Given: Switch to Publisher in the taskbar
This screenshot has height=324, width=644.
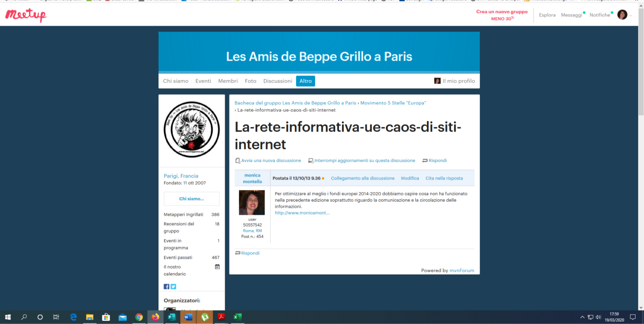Looking at the screenshot, I should tap(172, 317).
